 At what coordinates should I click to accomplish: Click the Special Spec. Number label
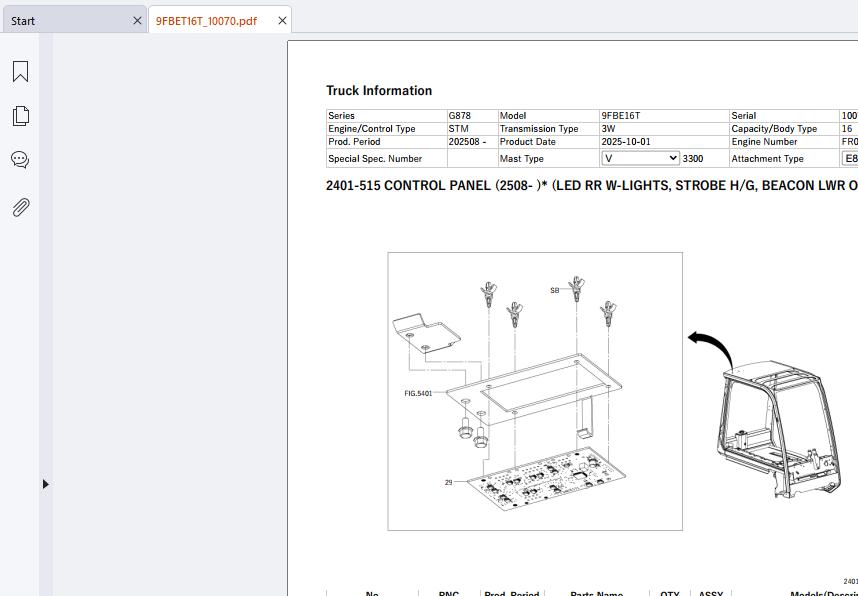tap(375, 159)
